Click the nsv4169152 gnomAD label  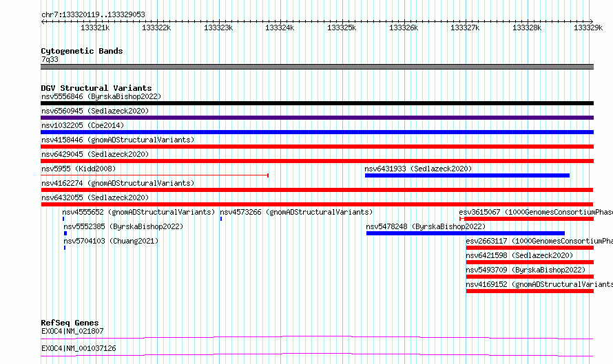539,284
